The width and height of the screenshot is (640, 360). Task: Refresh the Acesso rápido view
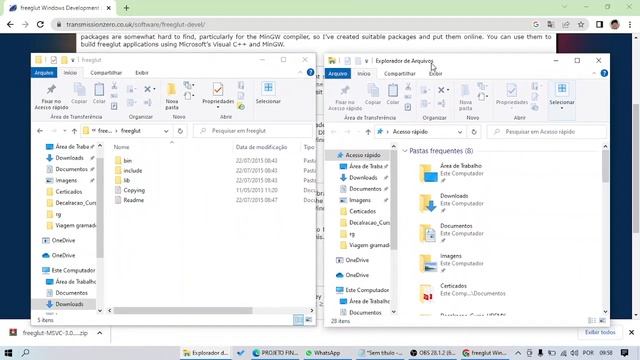(474, 132)
